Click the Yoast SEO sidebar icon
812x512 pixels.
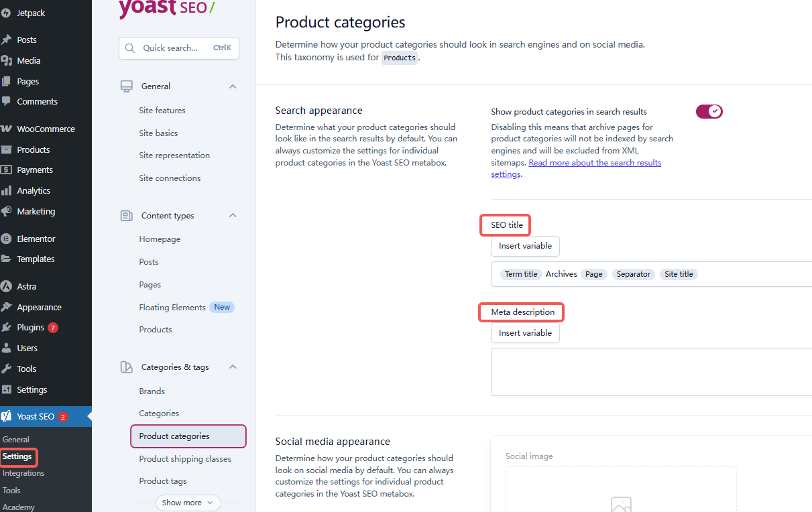[x=8, y=415]
